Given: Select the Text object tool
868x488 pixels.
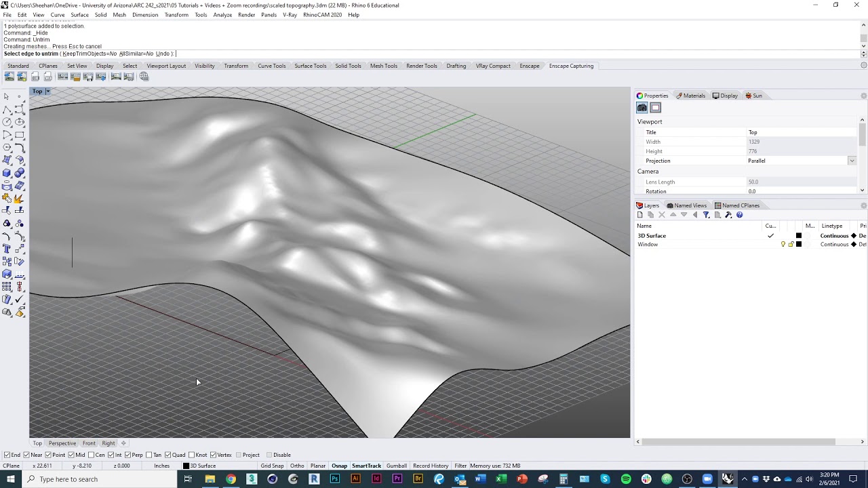Looking at the screenshot, I should tap(7, 249).
